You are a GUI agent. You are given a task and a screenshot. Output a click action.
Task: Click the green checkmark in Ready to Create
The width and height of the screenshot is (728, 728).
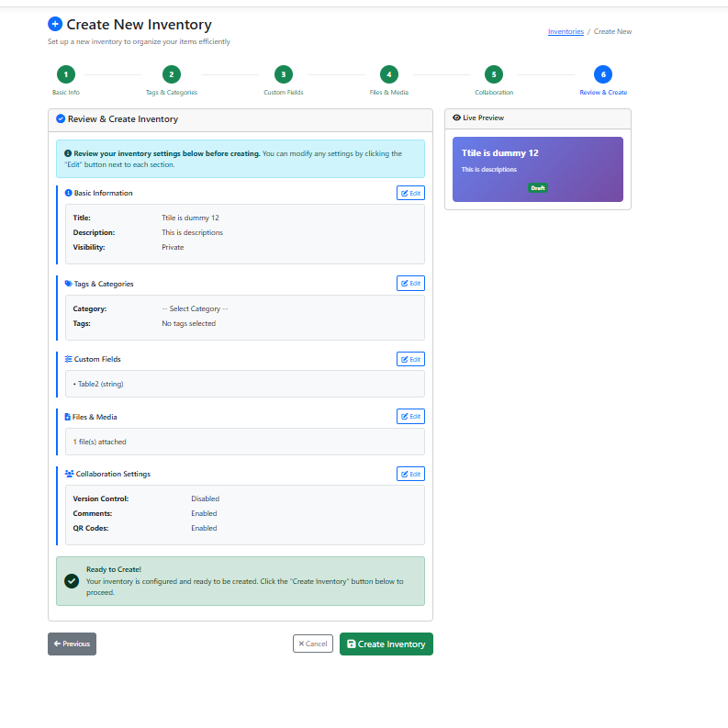coord(71,580)
